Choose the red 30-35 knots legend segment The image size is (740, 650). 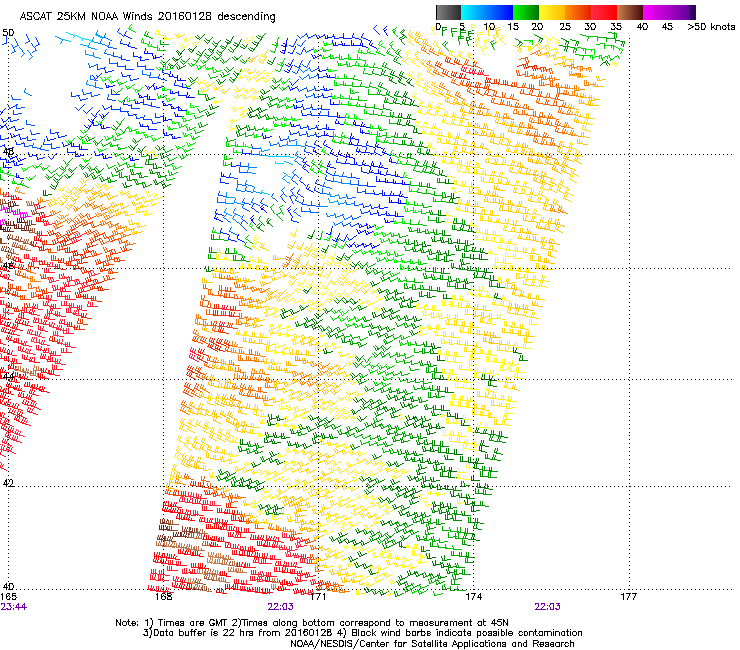pos(604,12)
